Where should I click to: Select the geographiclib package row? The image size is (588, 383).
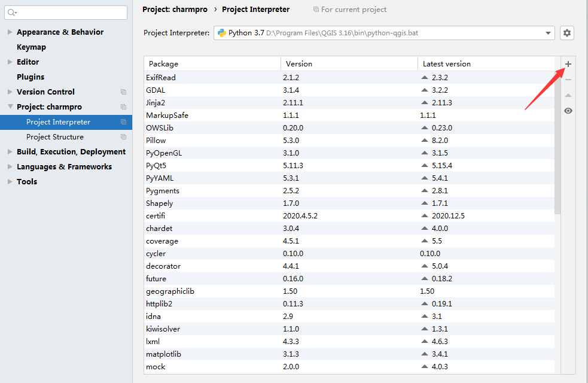(x=349, y=291)
